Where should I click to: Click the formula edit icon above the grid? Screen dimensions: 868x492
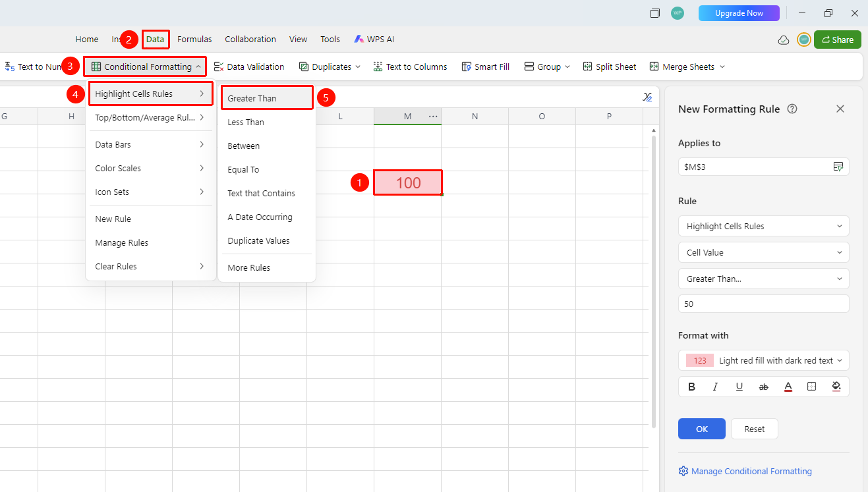pyautogui.click(x=647, y=97)
